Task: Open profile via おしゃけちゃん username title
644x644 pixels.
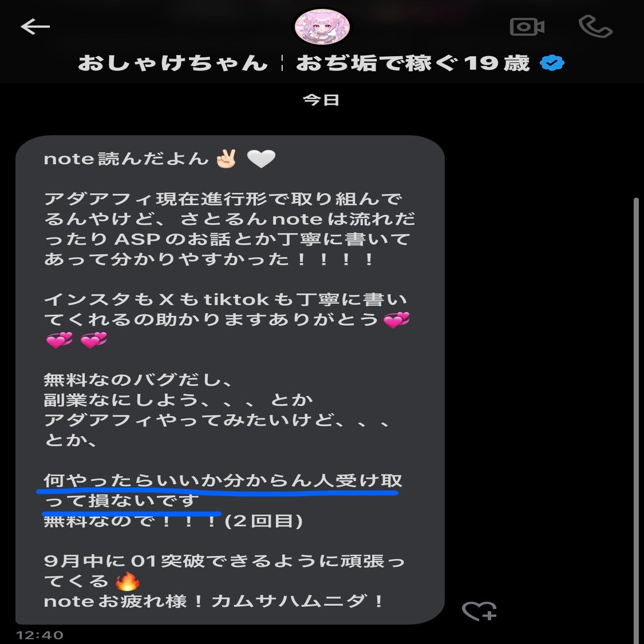Action: click(172, 63)
